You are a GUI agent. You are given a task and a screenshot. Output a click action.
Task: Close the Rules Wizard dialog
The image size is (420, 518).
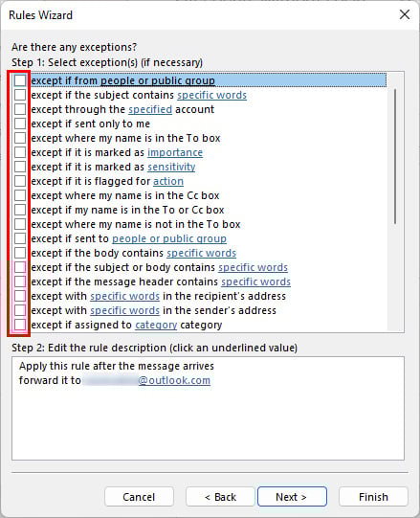[x=405, y=15]
